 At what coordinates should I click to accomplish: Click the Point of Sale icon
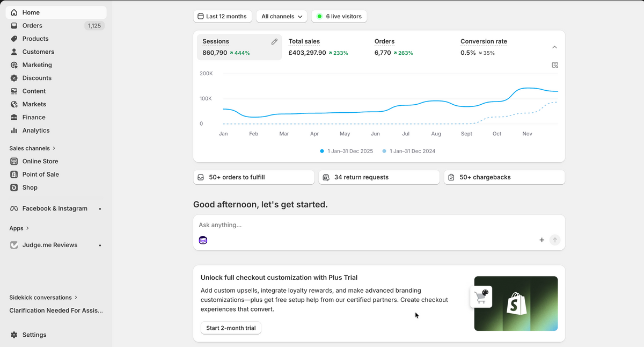14,175
